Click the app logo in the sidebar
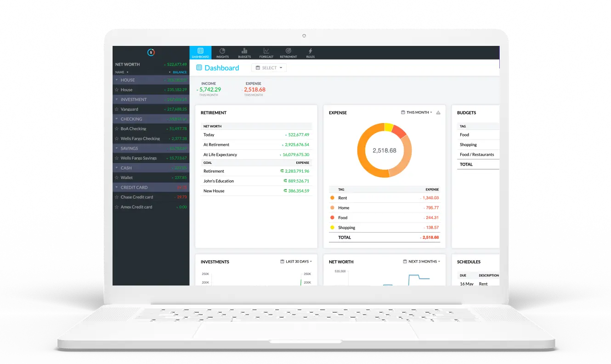The width and height of the screenshot is (611, 364). tap(151, 53)
